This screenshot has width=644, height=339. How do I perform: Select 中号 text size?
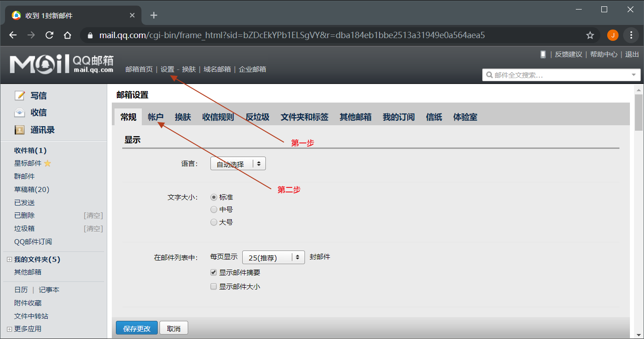[214, 210]
